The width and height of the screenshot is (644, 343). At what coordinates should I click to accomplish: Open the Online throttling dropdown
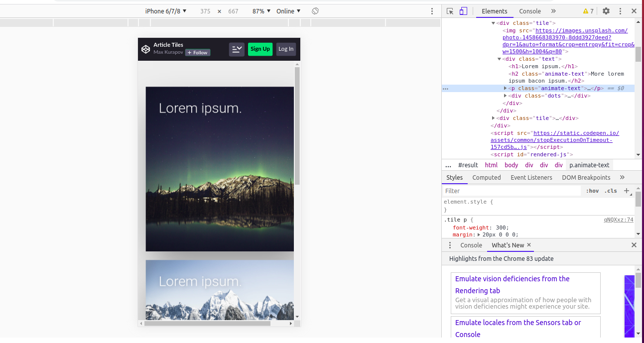pyautogui.click(x=288, y=11)
